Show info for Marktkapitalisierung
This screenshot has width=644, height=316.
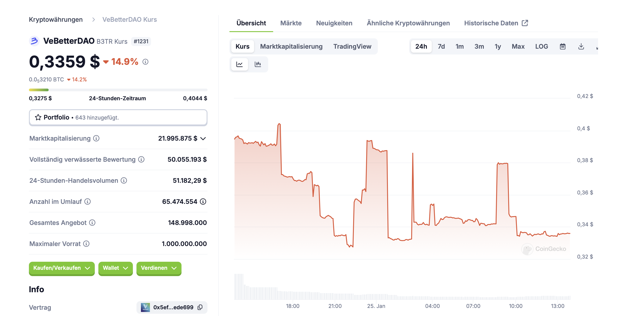pos(96,138)
